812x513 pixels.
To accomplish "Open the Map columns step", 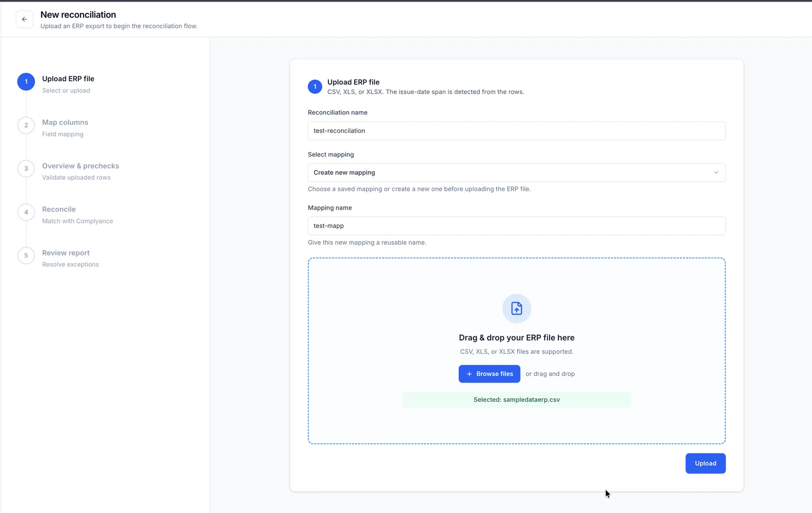I will point(65,123).
